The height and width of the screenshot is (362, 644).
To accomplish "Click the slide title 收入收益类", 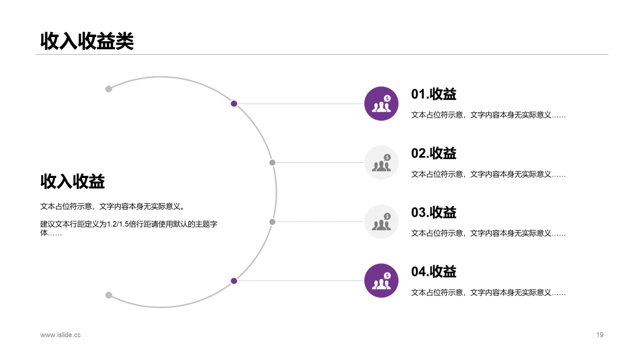I will (87, 41).
